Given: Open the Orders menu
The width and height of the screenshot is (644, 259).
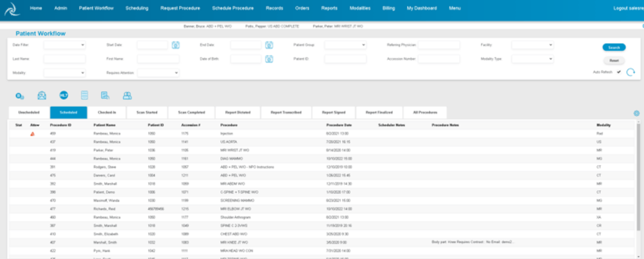Looking at the screenshot, I should pos(302,8).
